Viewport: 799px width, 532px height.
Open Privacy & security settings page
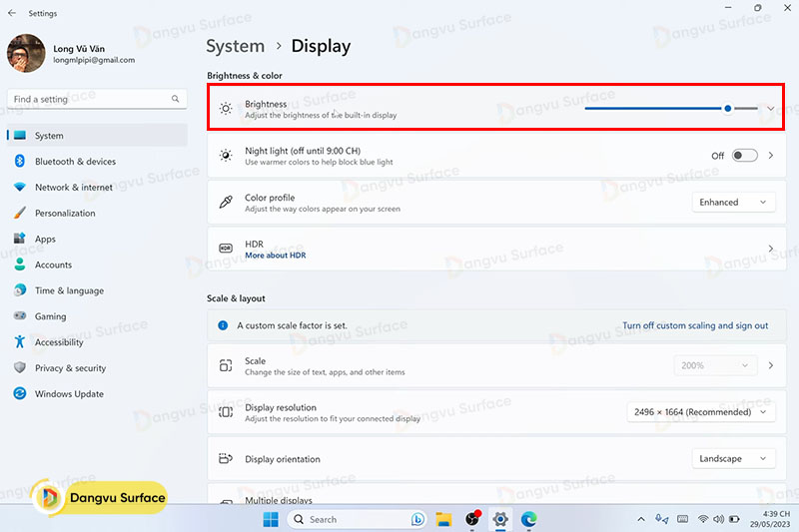[70, 368]
